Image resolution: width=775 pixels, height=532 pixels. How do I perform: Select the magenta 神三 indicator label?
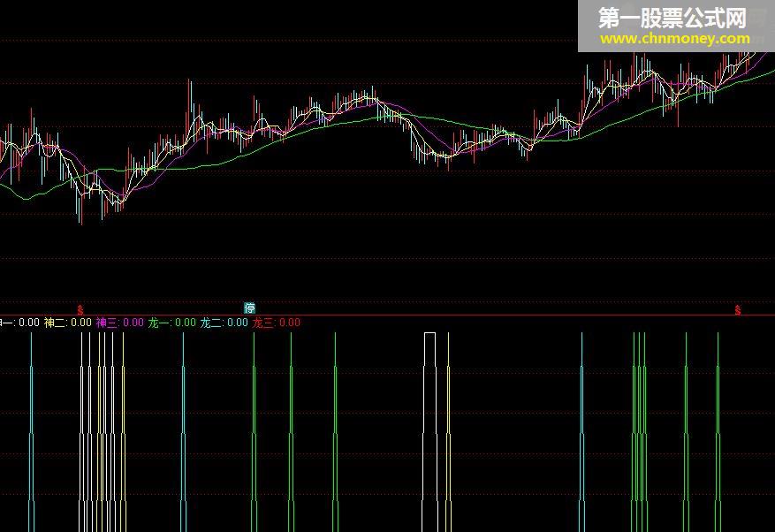coord(119,323)
